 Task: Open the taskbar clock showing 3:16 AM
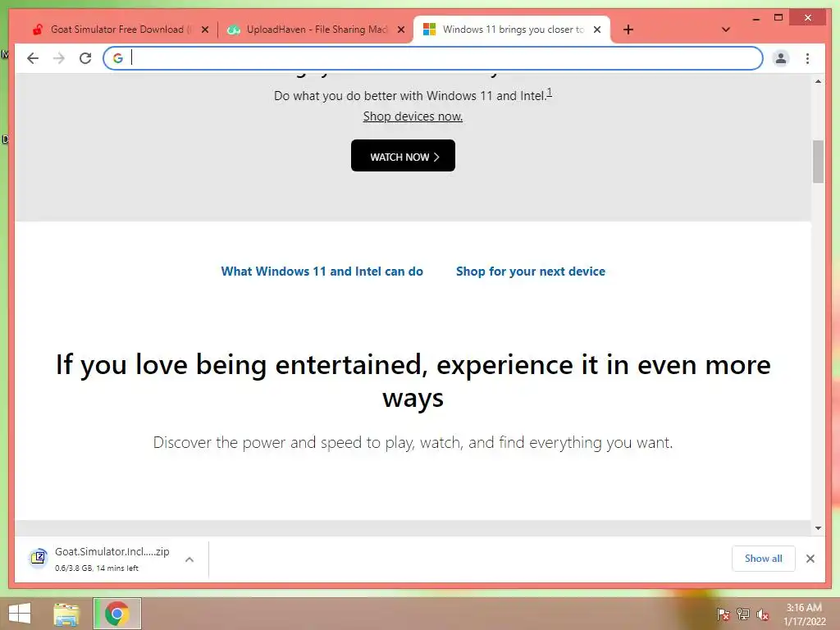804,614
